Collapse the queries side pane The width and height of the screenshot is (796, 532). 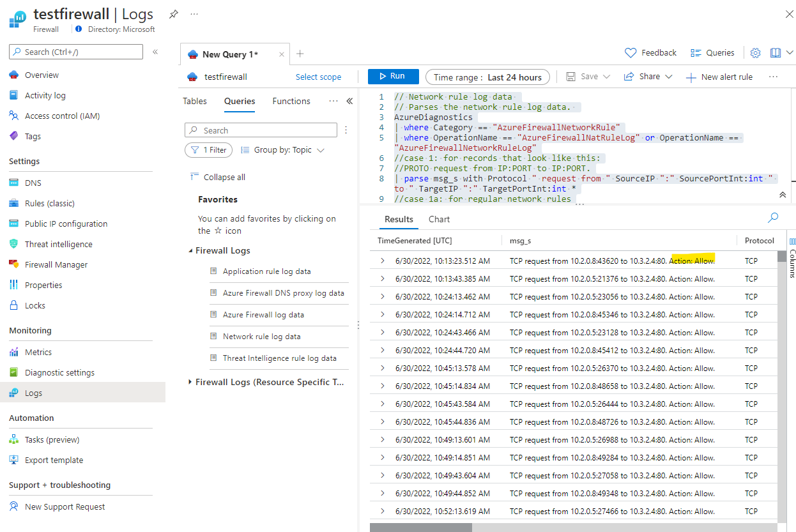pyautogui.click(x=349, y=101)
